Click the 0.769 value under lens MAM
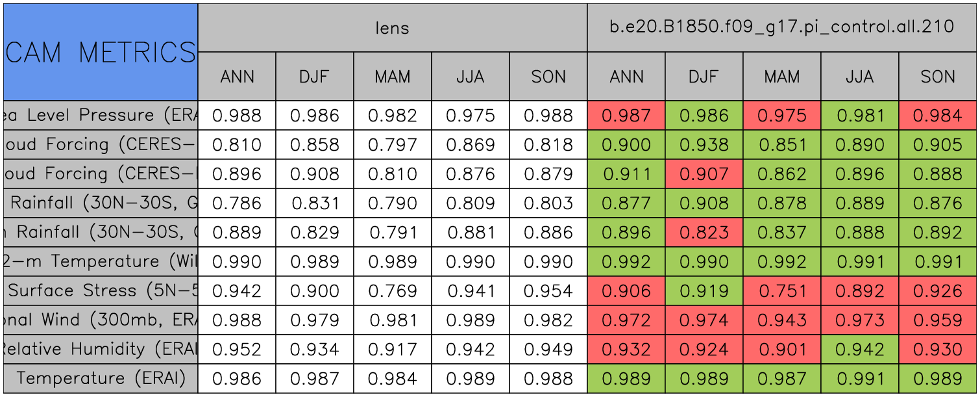The height and width of the screenshot is (397, 980). 392,290
